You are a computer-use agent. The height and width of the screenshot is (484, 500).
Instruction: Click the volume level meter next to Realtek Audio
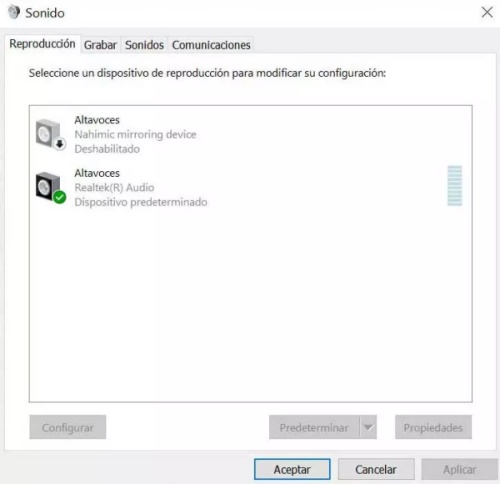pyautogui.click(x=454, y=186)
